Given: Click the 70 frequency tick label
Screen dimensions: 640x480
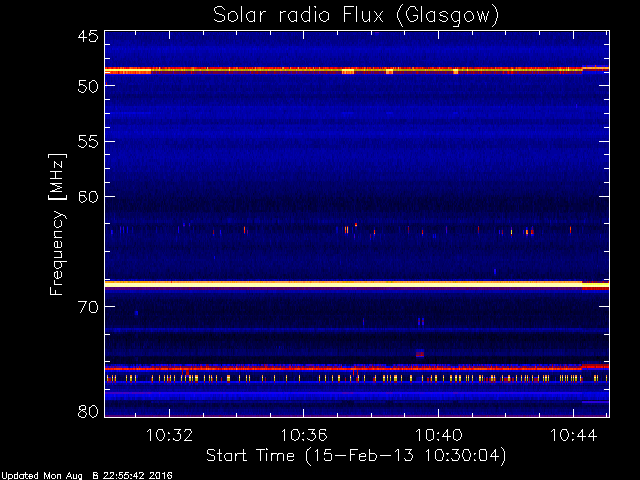Looking at the screenshot, I should [x=88, y=307].
